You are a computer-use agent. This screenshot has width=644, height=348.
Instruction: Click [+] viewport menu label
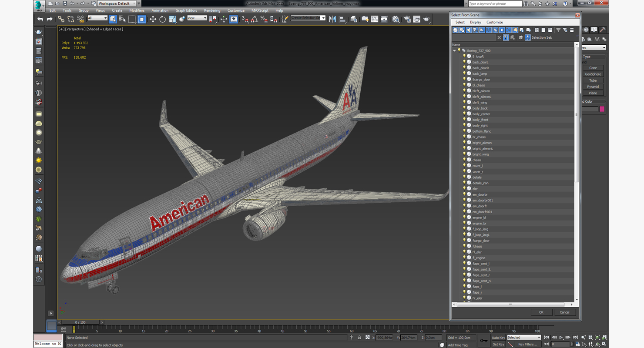(61, 29)
